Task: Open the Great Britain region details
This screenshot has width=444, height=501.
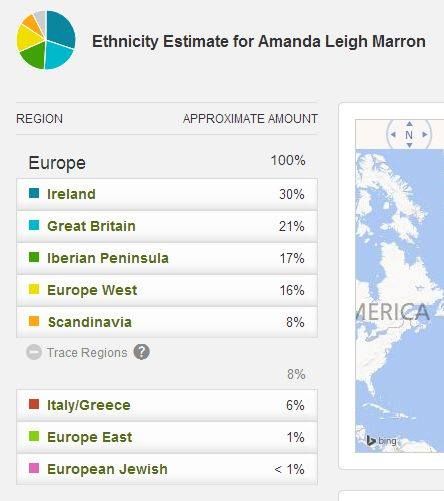Action: 167,226
